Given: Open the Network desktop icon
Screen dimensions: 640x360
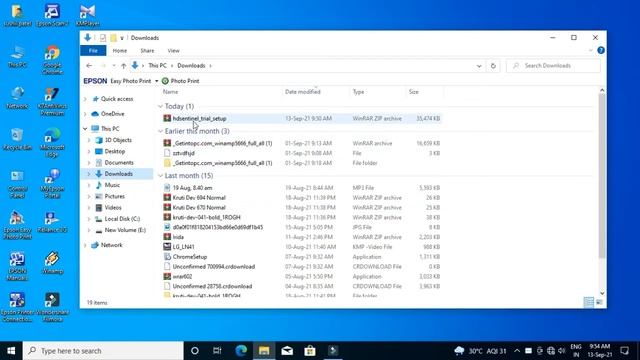Looking at the screenshot, I should (17, 98).
